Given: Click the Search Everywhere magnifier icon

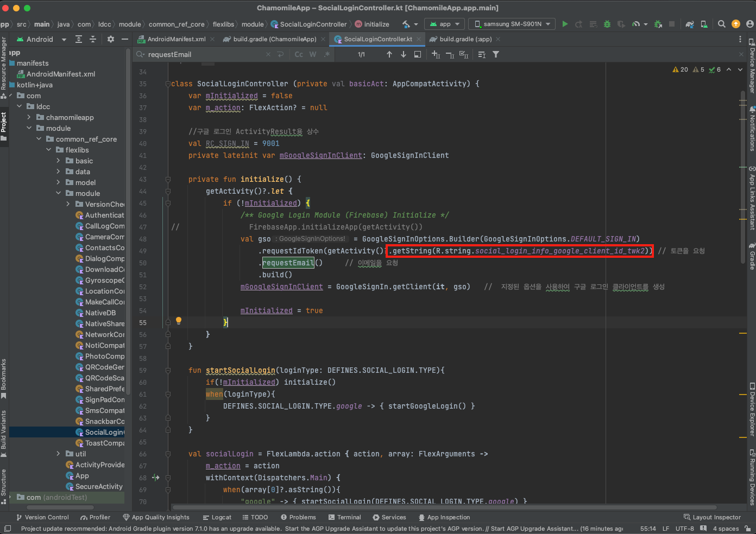Looking at the screenshot, I should pos(722,24).
